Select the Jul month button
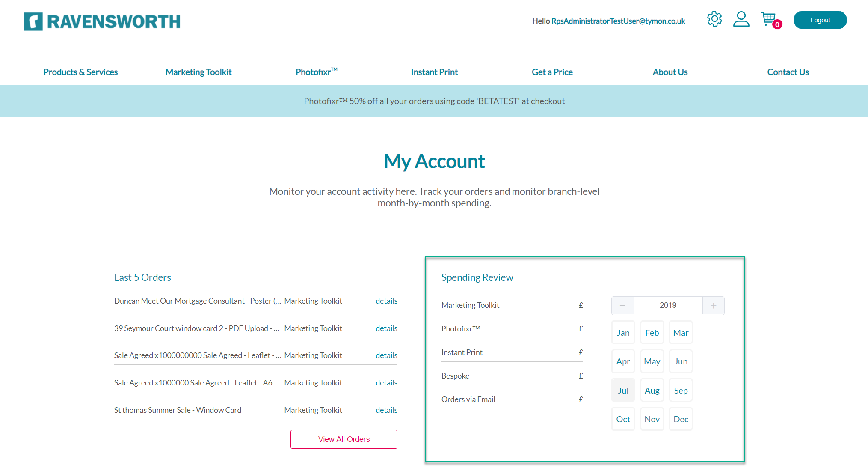Screen dimensions: 868x474 623,391
